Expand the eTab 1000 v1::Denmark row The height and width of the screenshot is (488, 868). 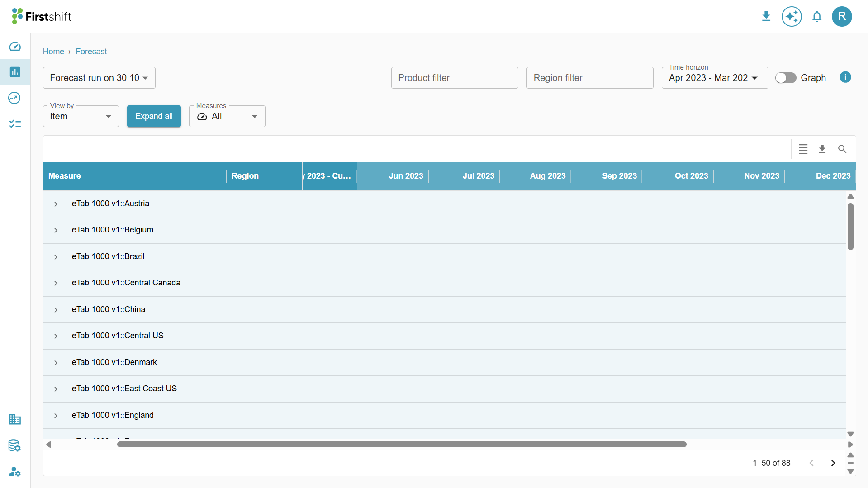pos(56,363)
